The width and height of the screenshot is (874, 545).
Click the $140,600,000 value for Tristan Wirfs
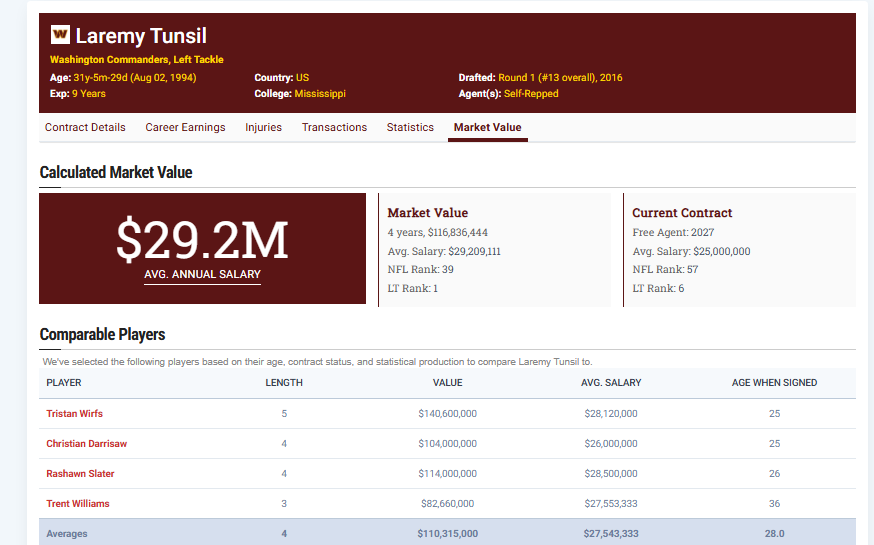[x=448, y=413]
